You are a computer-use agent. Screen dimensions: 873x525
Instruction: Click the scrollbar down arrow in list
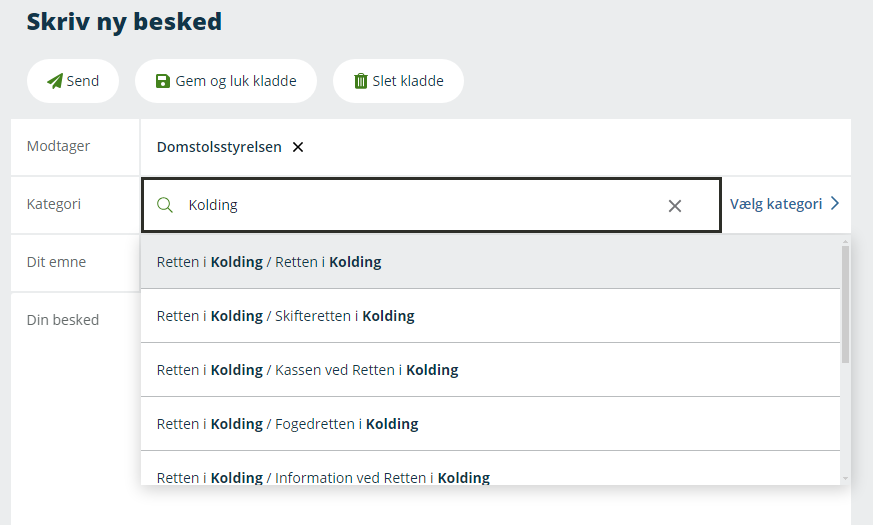pyautogui.click(x=845, y=478)
